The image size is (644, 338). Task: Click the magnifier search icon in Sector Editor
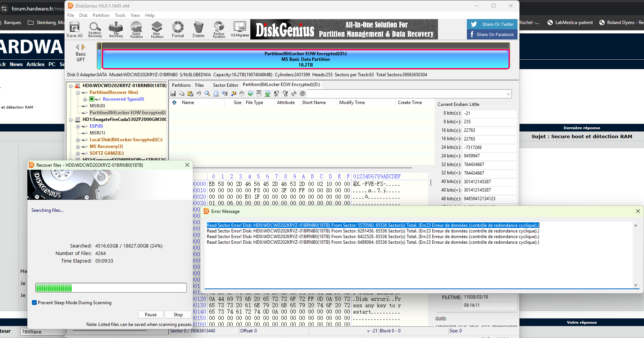coord(207,94)
